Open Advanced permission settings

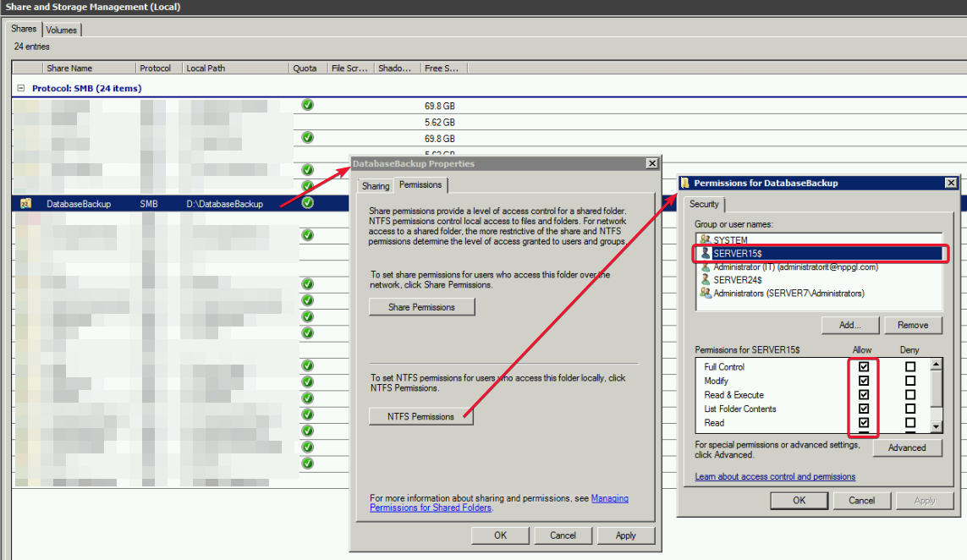point(907,447)
